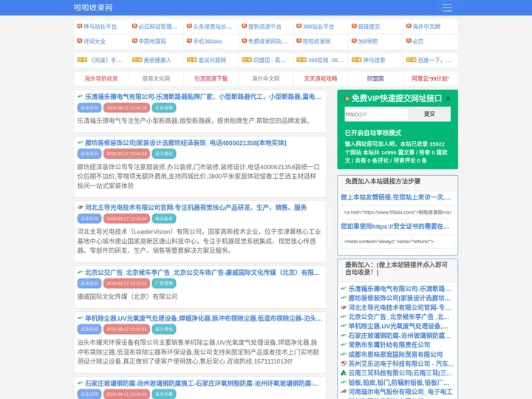Click the 提交 submit button

pyautogui.click(x=429, y=114)
